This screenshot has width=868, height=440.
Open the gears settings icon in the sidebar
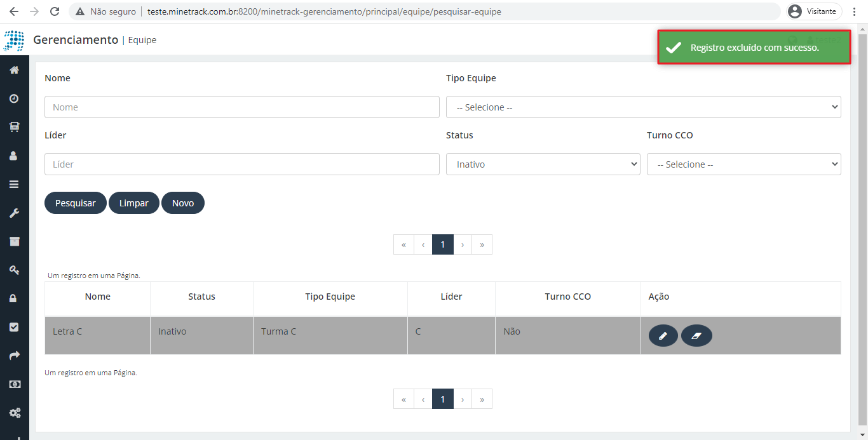click(x=14, y=413)
